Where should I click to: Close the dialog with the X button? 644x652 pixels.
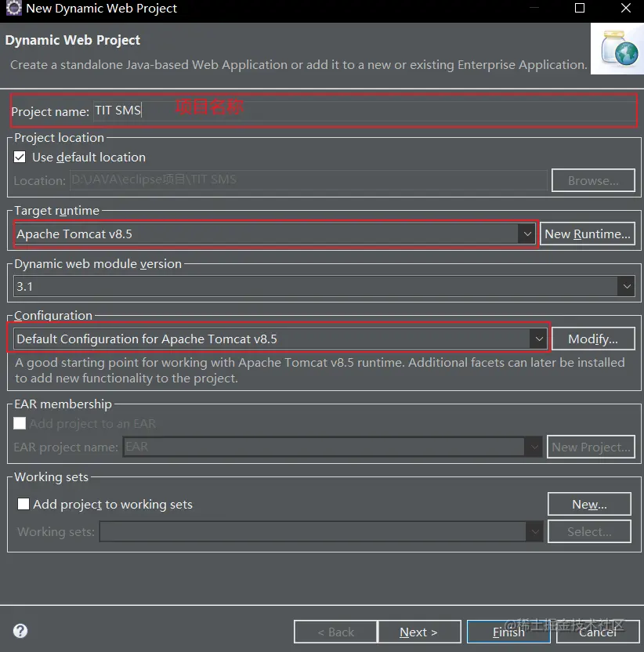[625, 8]
